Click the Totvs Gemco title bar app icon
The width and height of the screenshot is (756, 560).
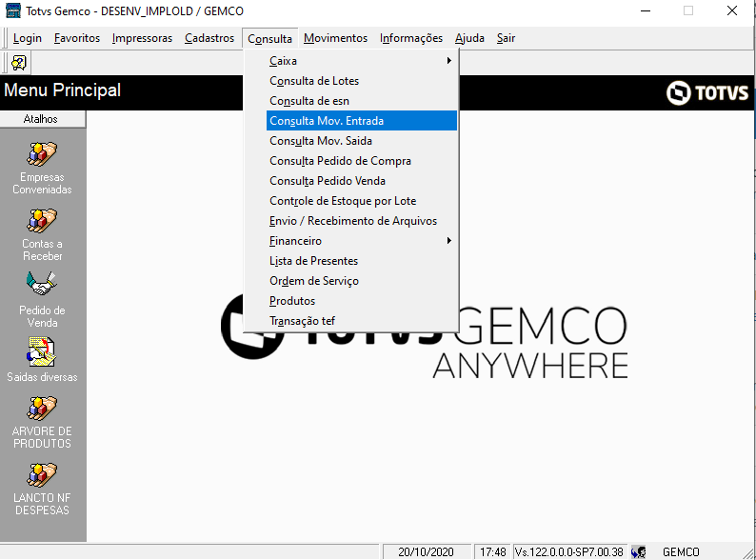coord(13,10)
